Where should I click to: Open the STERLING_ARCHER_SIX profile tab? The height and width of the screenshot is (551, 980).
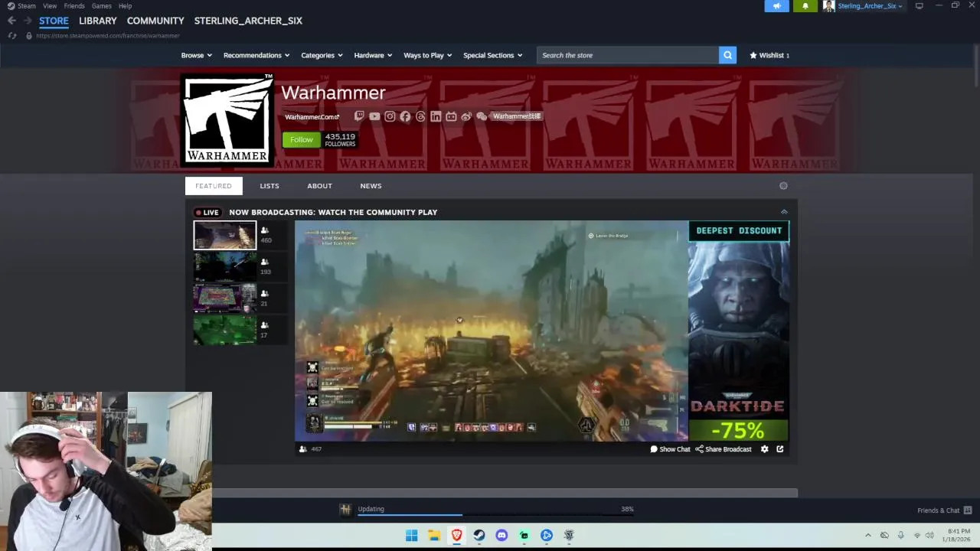248,21
